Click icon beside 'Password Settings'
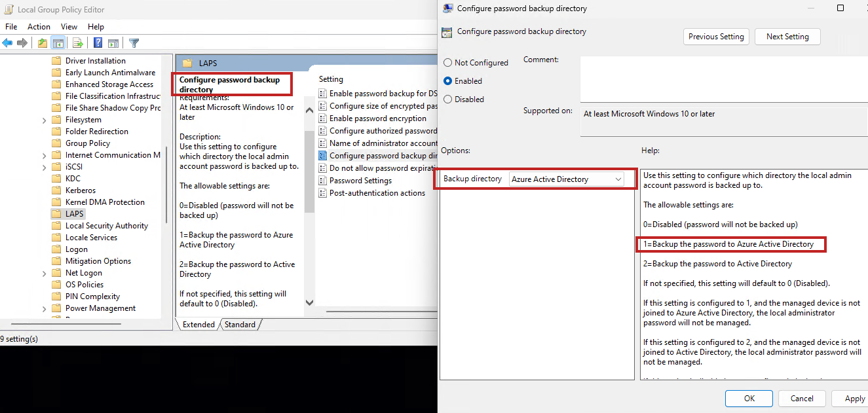 point(322,181)
